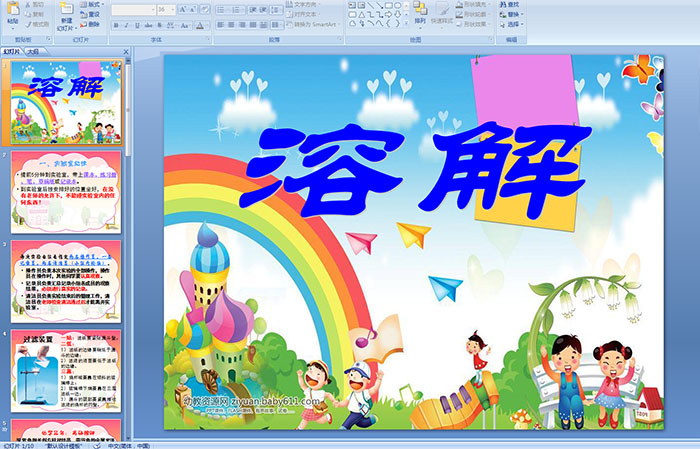Toggle justify text alignment
The width and height of the screenshot is (700, 449).
253,25
